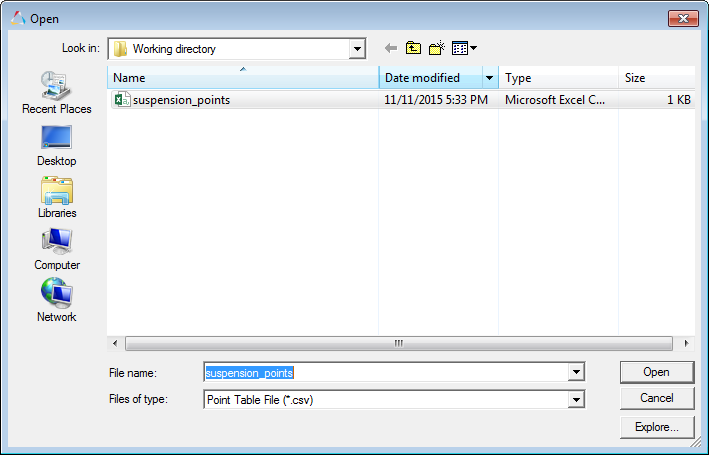Open Recent Places shortcut
Image resolution: width=709 pixels, height=455 pixels.
pos(57,92)
